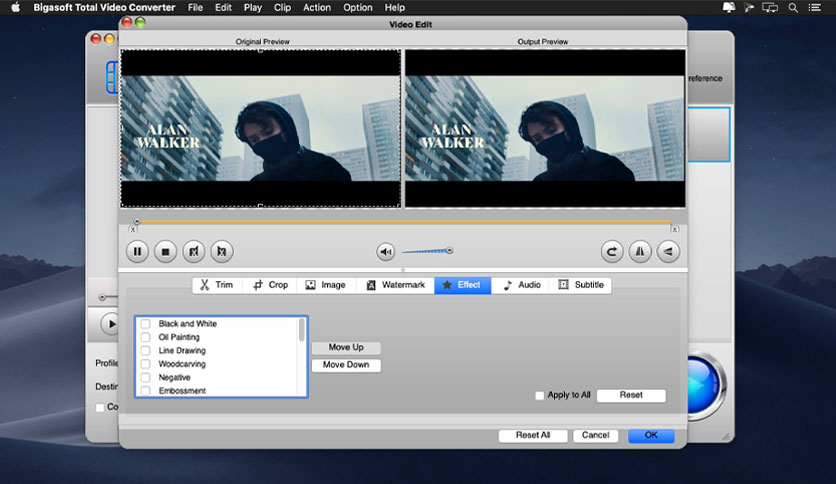
Task: Rotate the video with the curved arrow button
Action: click(612, 252)
